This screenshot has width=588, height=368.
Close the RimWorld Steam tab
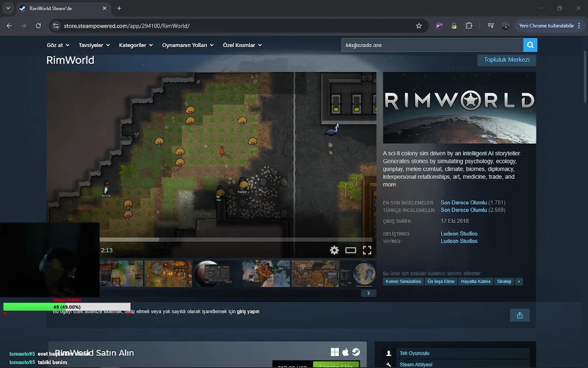(105, 8)
